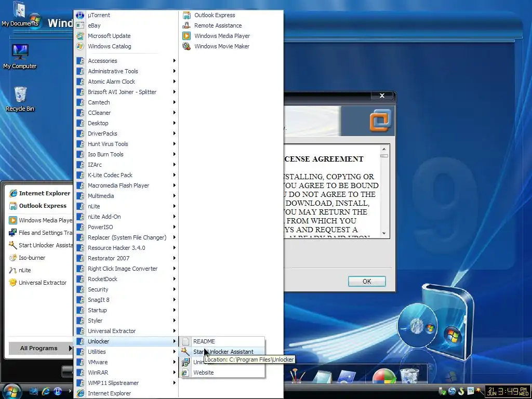
Task: Select the RocketDock menu entry
Action: pyautogui.click(x=126, y=279)
